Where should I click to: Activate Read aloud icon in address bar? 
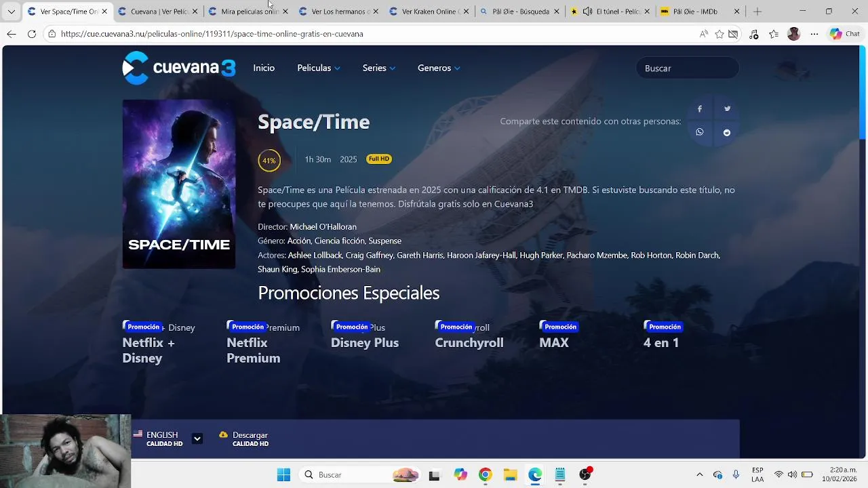(x=703, y=34)
